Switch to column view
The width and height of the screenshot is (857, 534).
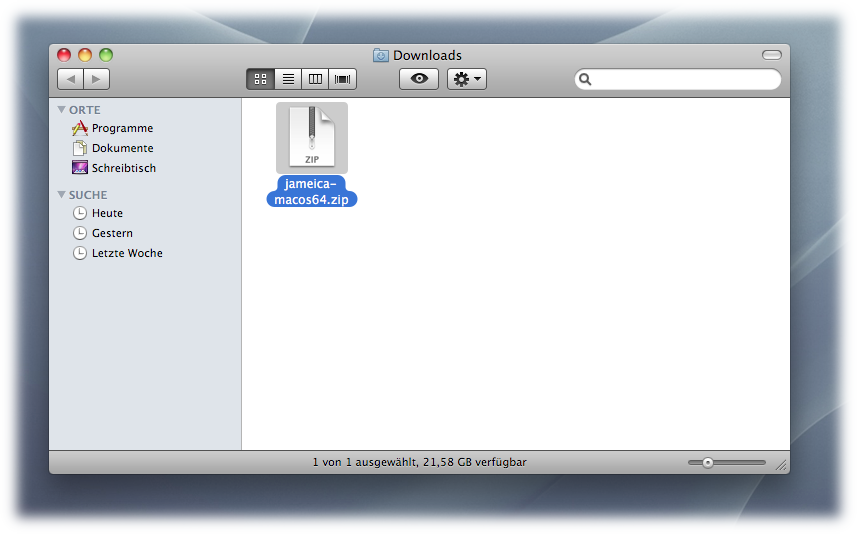pyautogui.click(x=315, y=79)
